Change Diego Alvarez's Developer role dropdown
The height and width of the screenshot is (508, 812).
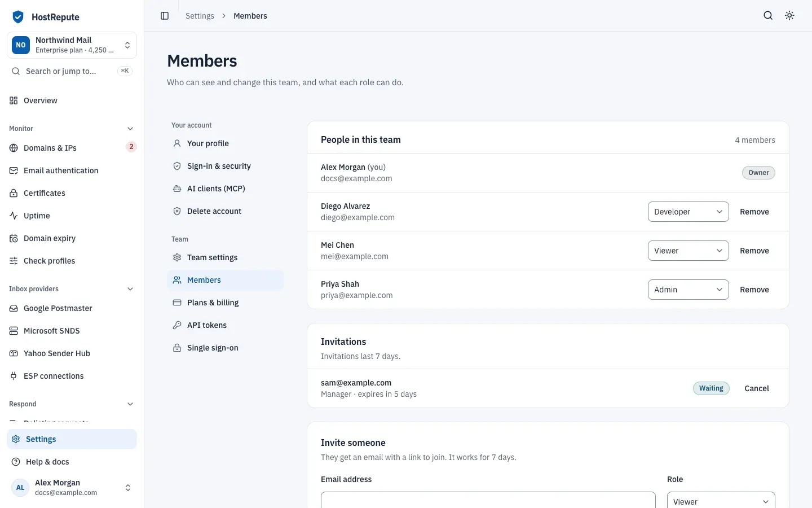pyautogui.click(x=688, y=212)
